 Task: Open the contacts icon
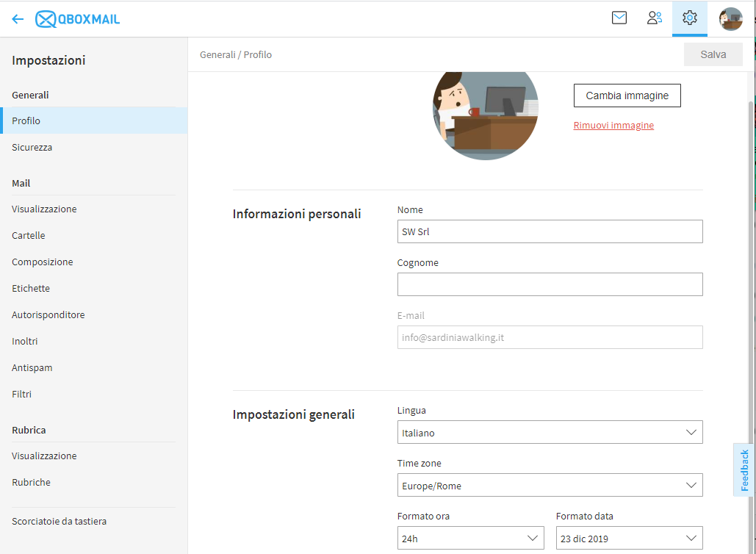654,18
